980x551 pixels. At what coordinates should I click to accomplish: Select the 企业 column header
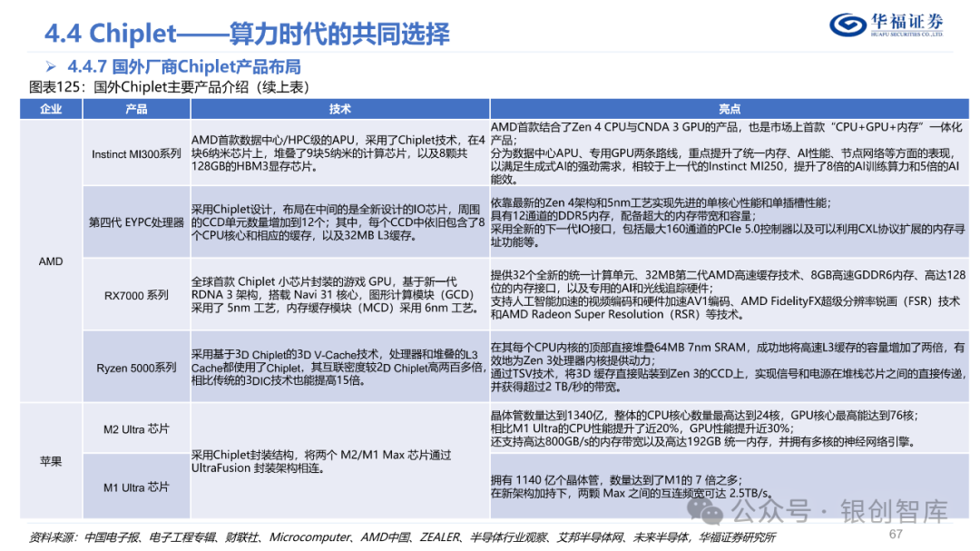pyautogui.click(x=52, y=109)
